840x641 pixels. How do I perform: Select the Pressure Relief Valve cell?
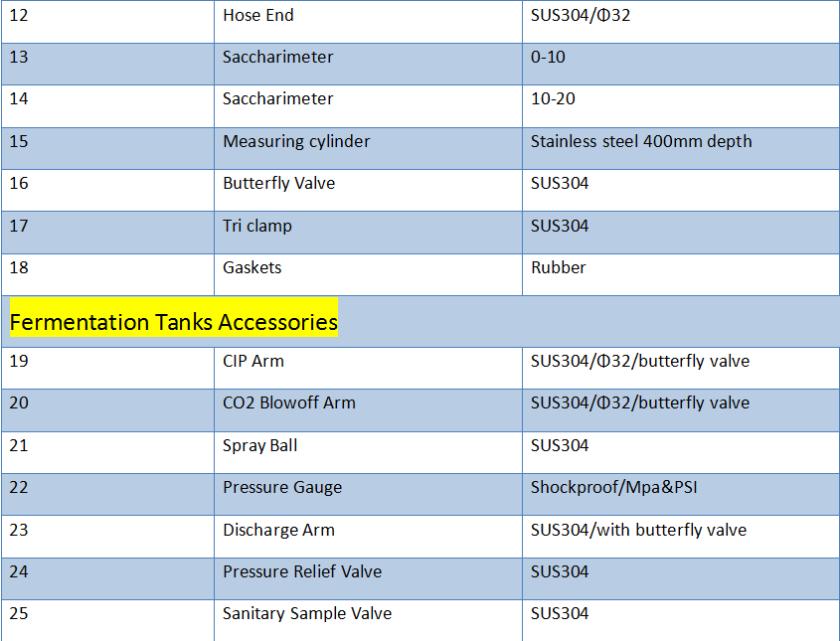point(302,572)
